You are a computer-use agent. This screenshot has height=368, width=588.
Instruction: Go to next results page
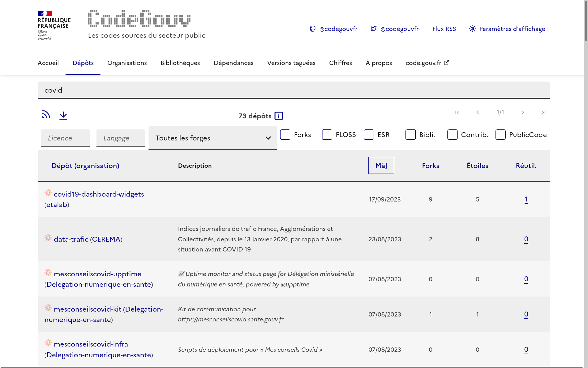pos(523,113)
